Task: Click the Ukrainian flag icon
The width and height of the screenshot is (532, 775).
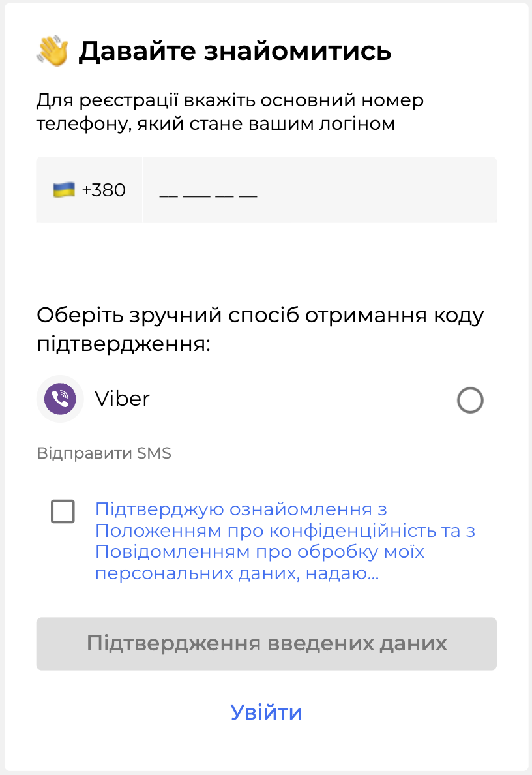Action: pos(63,190)
